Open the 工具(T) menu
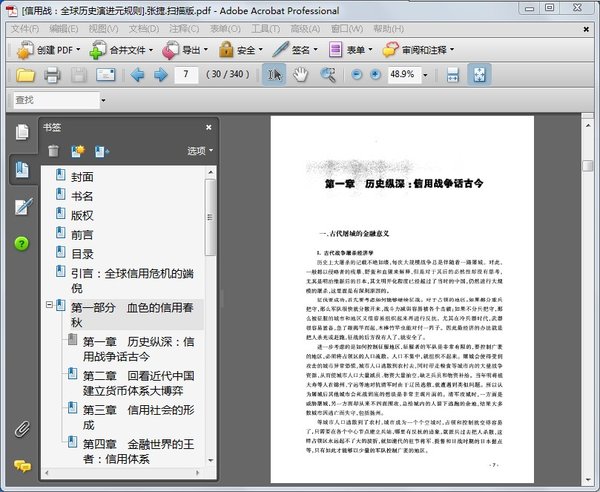The image size is (600, 492). [x=267, y=28]
